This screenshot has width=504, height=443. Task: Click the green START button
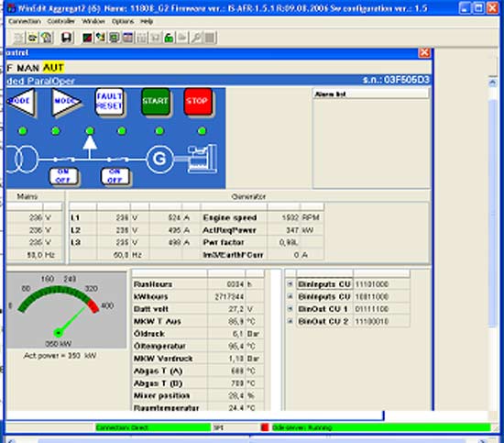pyautogui.click(x=155, y=101)
